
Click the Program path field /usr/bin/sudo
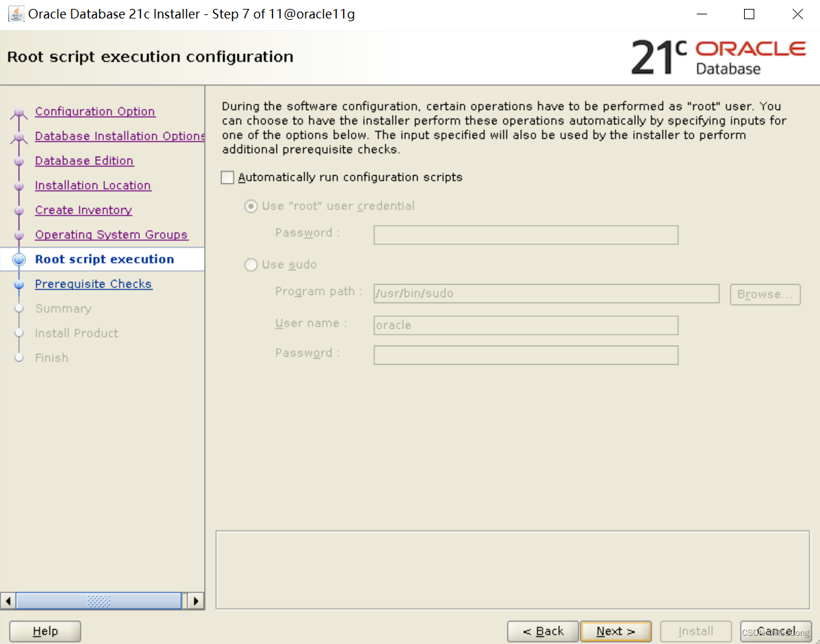pos(546,293)
